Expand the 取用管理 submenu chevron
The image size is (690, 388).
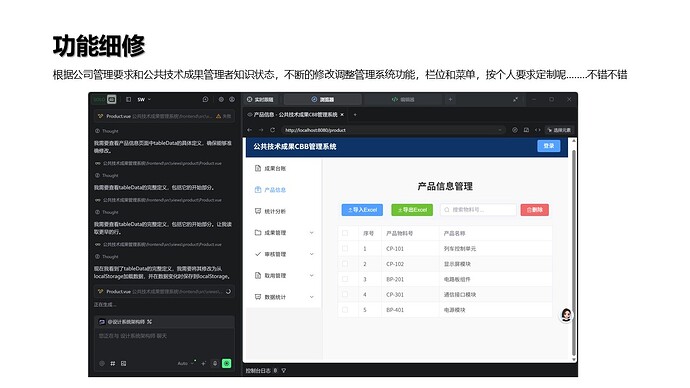[312, 275]
